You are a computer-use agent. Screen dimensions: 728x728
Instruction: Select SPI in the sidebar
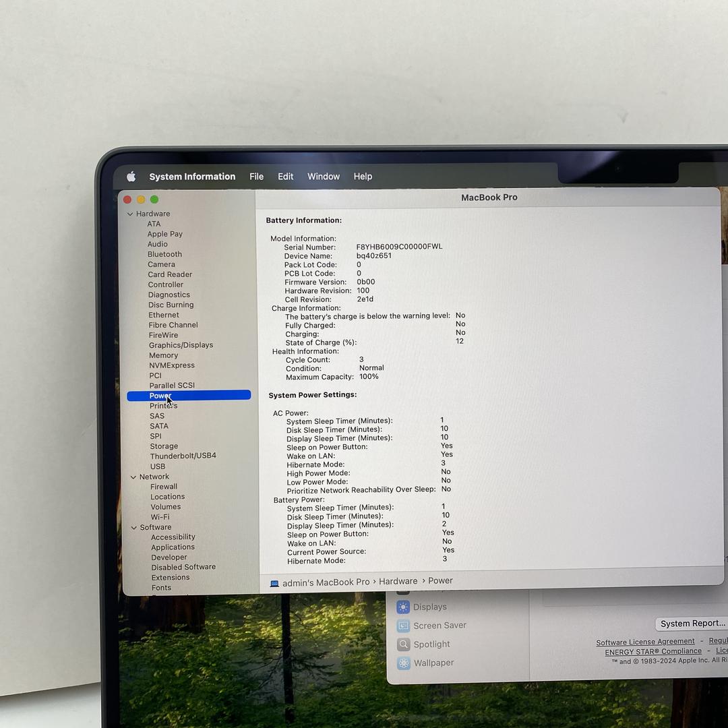click(156, 436)
